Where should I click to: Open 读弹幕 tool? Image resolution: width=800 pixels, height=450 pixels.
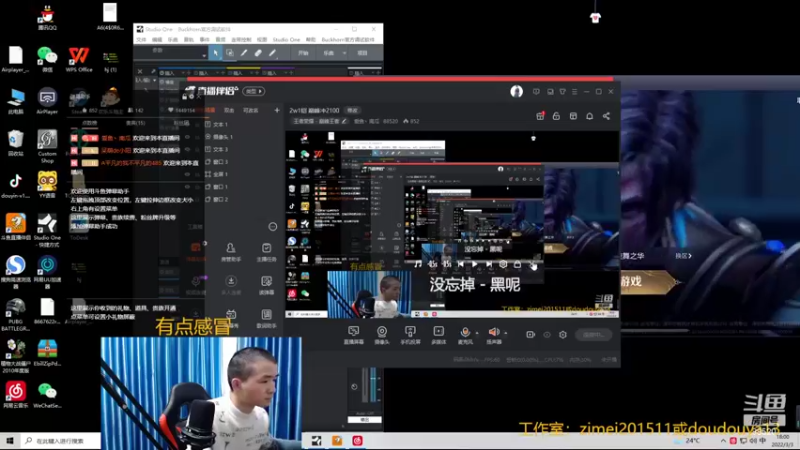pyautogui.click(x=266, y=285)
